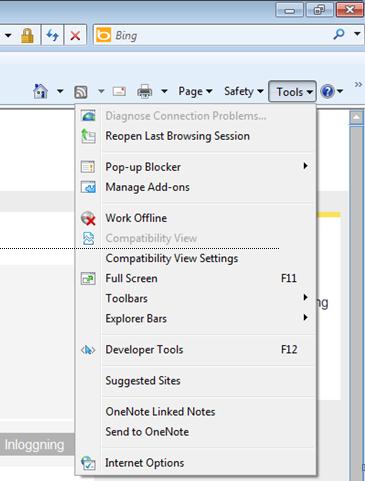This screenshot has width=365, height=481.
Task: Click the Diagnose Connection Problems icon
Action: pyautogui.click(x=88, y=116)
